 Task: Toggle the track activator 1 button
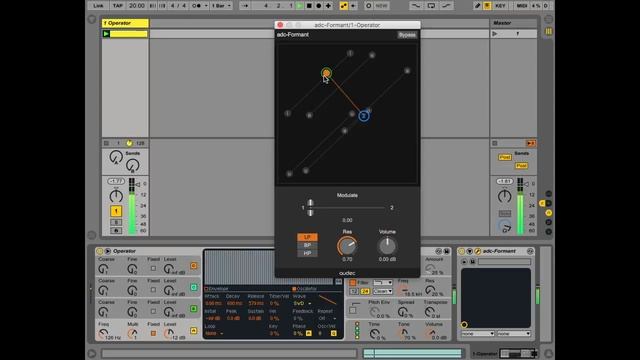pos(116,211)
